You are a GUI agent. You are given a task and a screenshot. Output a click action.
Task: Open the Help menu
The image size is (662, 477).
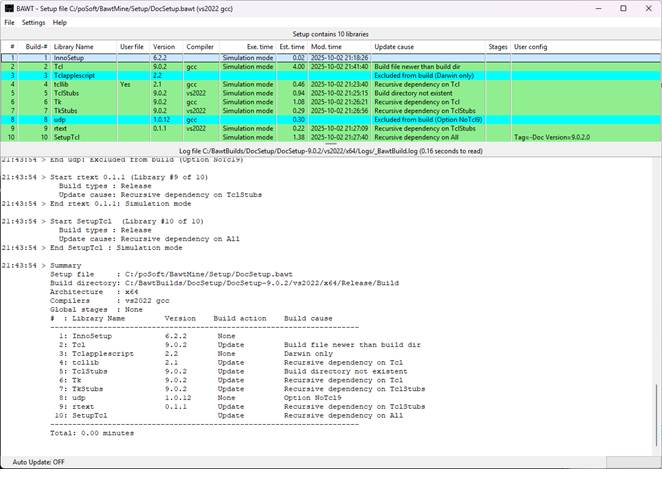(x=60, y=22)
